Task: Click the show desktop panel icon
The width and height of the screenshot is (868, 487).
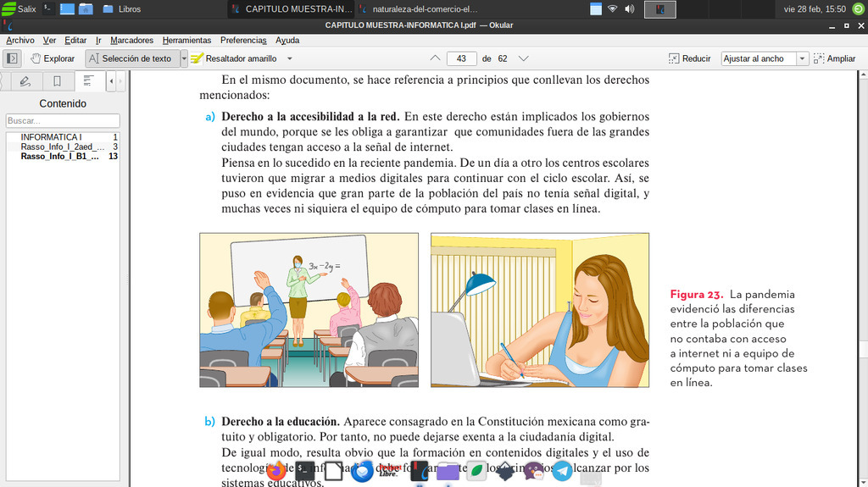Action: click(x=67, y=8)
